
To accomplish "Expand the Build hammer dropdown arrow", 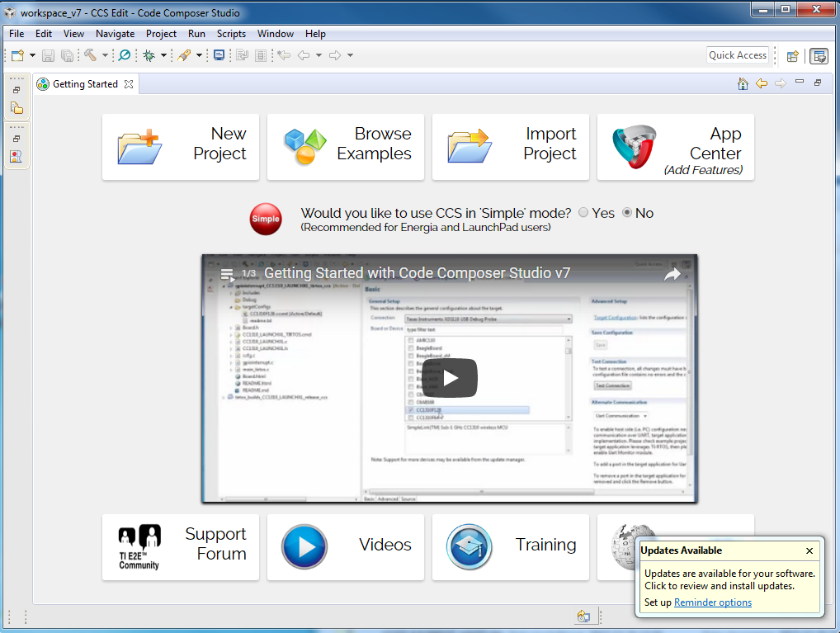I will click(105, 55).
